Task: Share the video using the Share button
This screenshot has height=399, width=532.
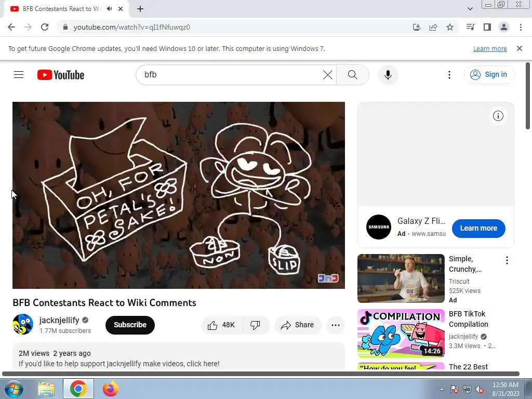Action: point(297,325)
